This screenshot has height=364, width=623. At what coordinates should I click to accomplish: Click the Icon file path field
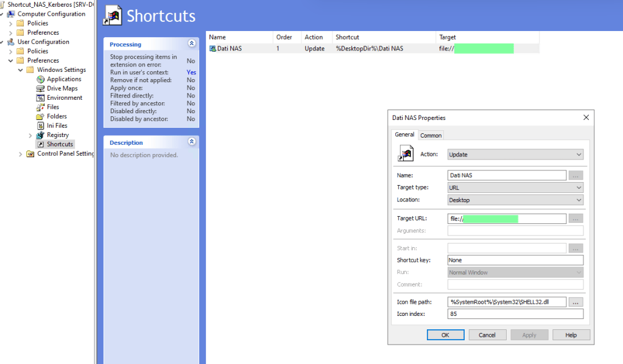point(507,302)
